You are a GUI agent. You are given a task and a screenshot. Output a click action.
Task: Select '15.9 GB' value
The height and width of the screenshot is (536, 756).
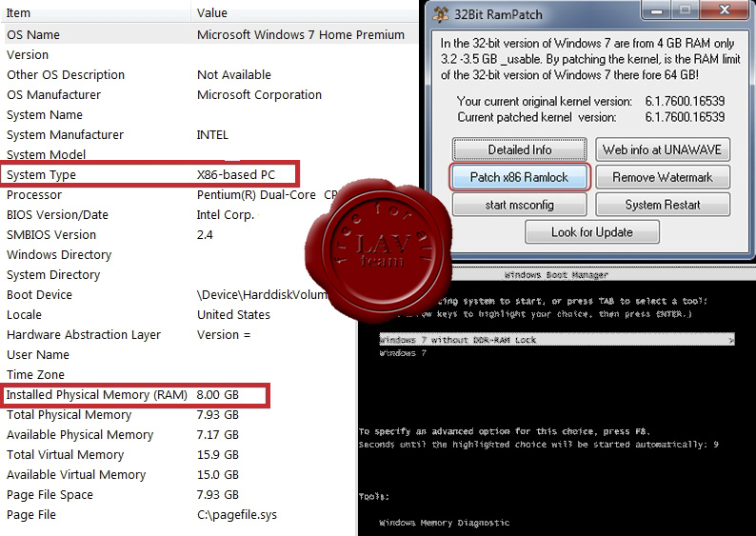(x=217, y=454)
